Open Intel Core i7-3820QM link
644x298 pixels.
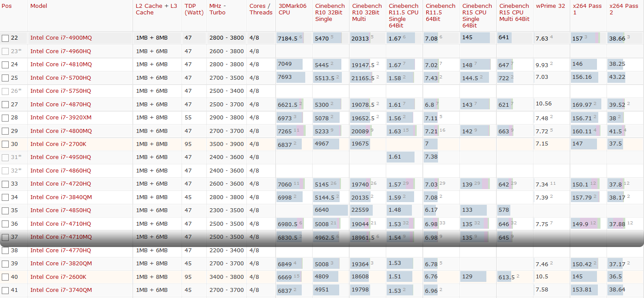[x=61, y=264]
